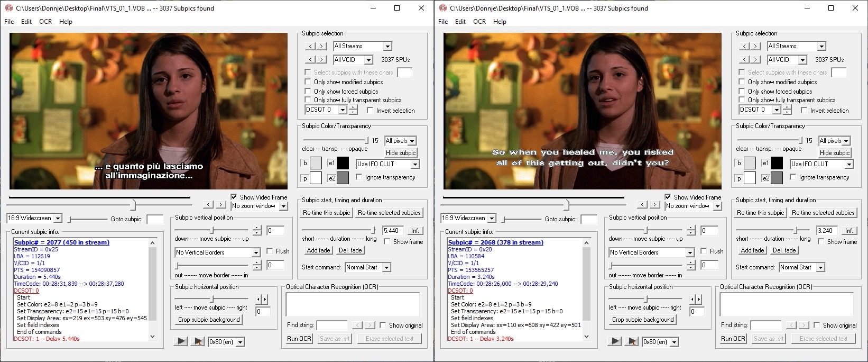This screenshot has width=868, height=362.
Task: Click Find string input field, right window
Action: coord(765,325)
